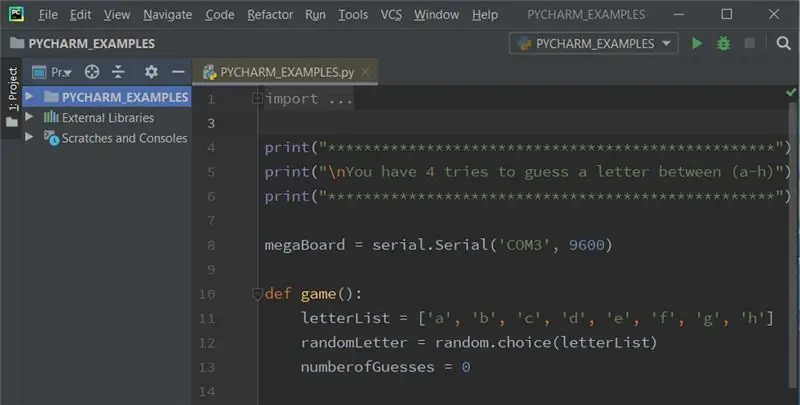This screenshot has height=405, width=800.
Task: Click the Python file icon on editor tab
Action: pyautogui.click(x=210, y=72)
